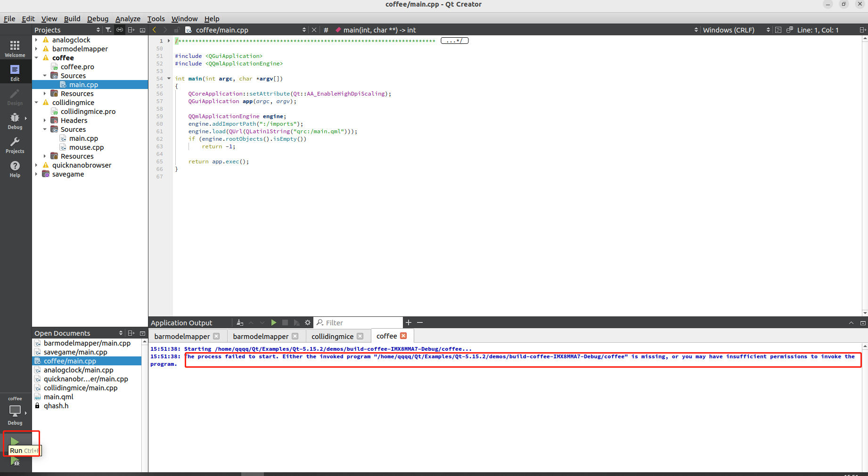Open Application Output settings gear
Viewport: 868px width, 476px height.
[308, 323]
